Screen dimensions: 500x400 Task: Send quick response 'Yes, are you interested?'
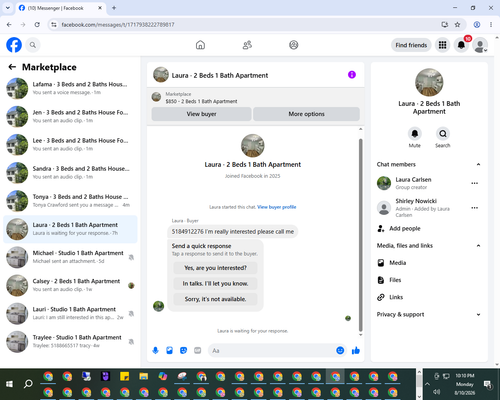coord(215,268)
